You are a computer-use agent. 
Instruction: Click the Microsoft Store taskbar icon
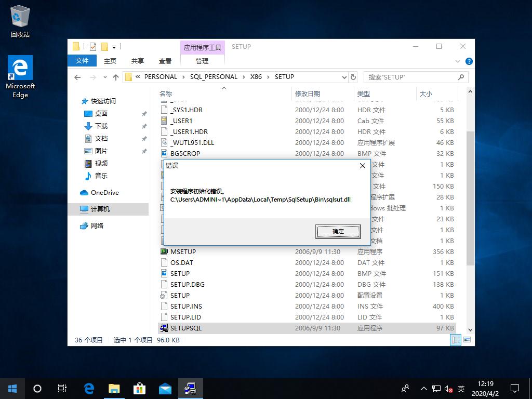pos(139,388)
